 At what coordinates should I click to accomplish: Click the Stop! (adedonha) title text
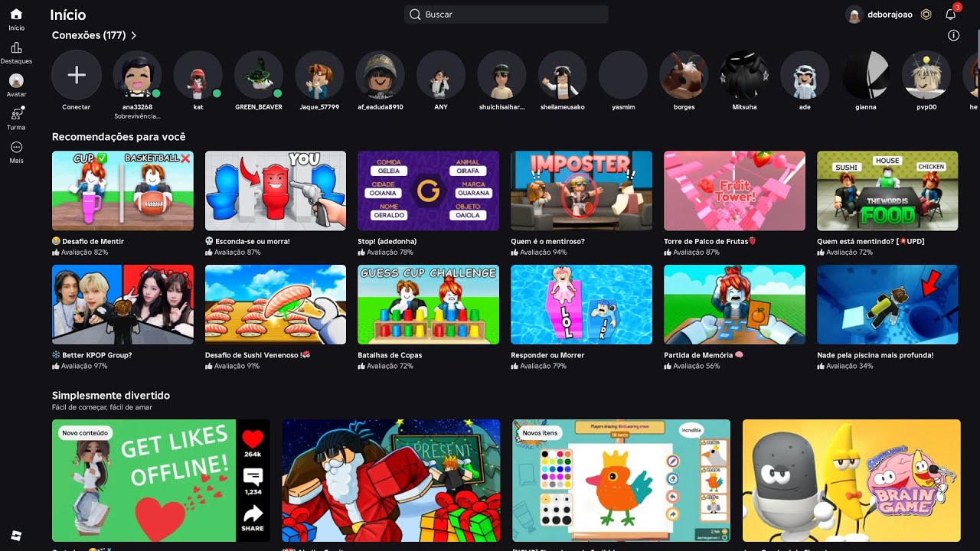[x=387, y=241]
